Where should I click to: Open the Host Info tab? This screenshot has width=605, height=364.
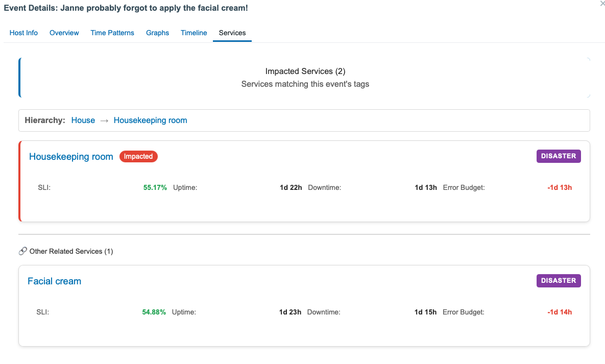(x=23, y=33)
